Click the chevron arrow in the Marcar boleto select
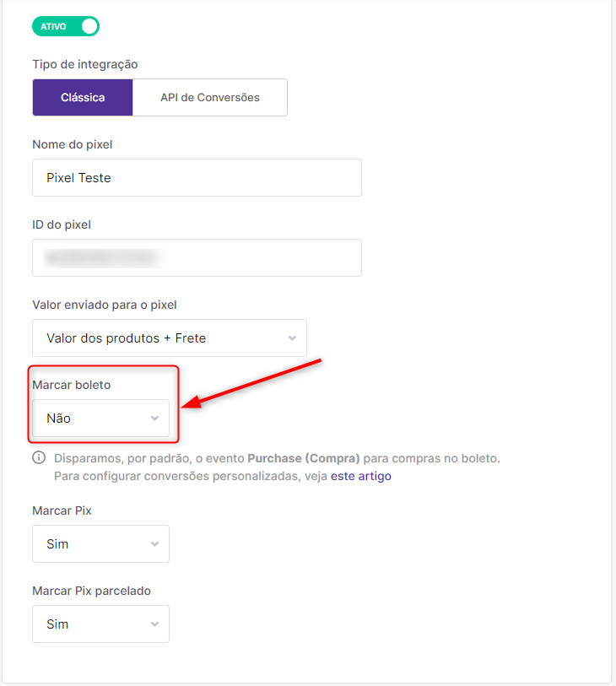Image resolution: width=616 pixels, height=686 pixels. click(x=155, y=419)
